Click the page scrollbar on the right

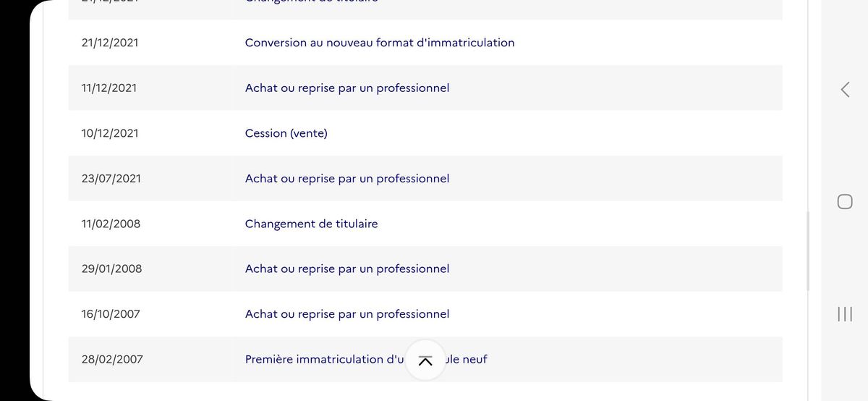tap(807, 250)
